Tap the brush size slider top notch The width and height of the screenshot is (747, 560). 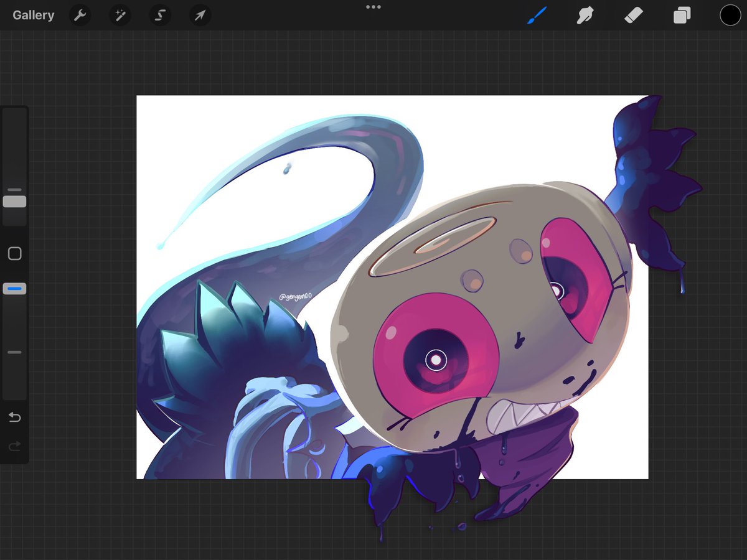click(14, 190)
